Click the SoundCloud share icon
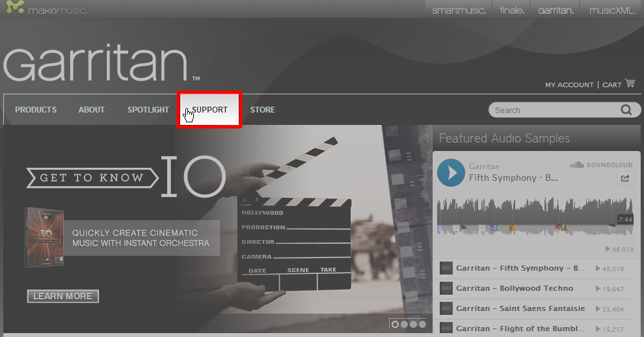The height and width of the screenshot is (337, 644). point(625,178)
